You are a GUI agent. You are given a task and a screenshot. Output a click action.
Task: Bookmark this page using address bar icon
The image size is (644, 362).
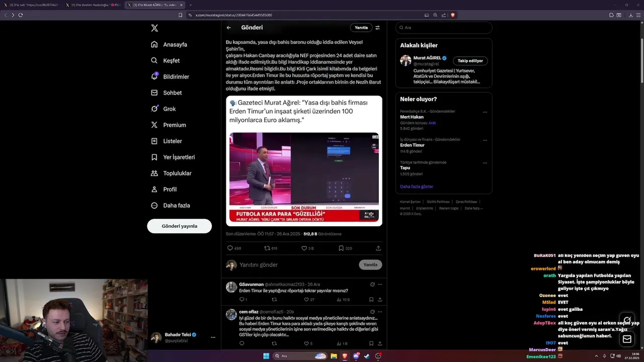[181, 15]
